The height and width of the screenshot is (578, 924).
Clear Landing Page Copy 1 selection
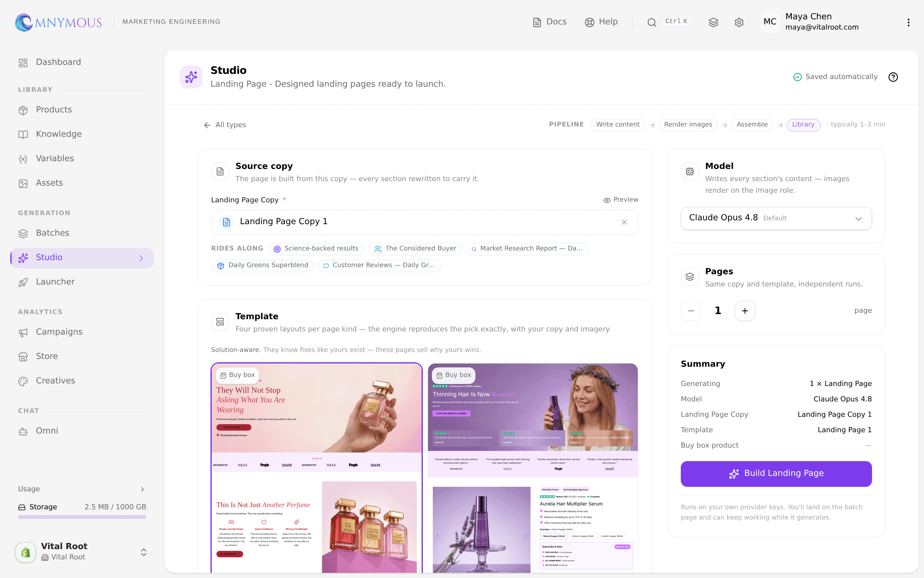[x=624, y=222]
